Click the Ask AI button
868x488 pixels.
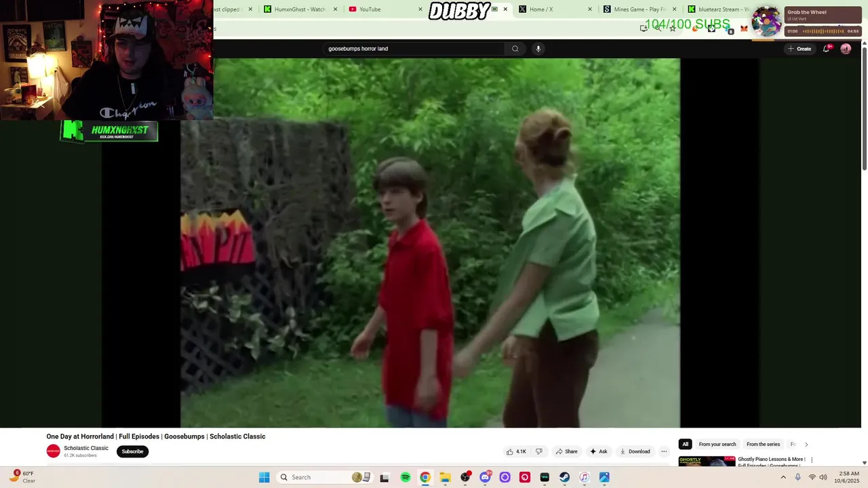click(x=598, y=451)
